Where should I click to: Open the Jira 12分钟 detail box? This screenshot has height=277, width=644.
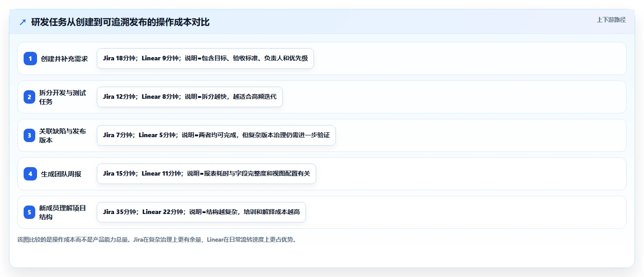[190, 97]
